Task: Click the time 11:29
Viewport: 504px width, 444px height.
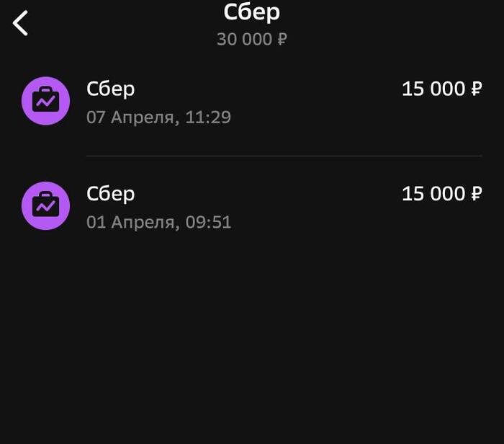Action: click(x=208, y=117)
